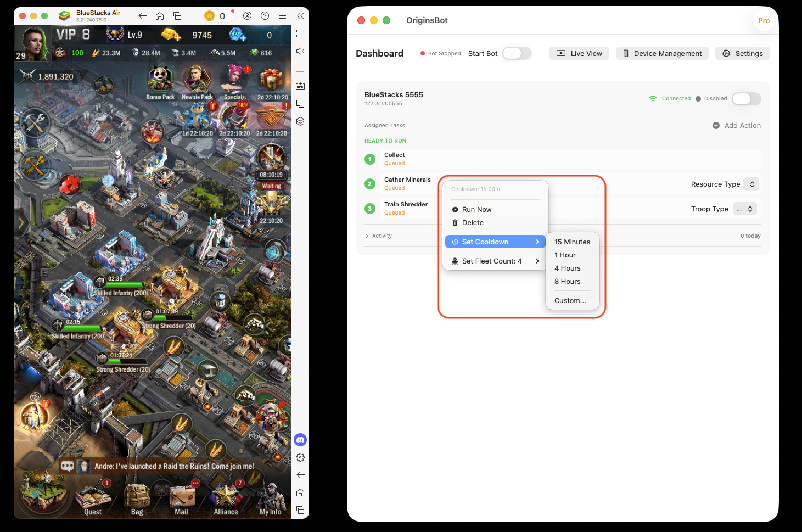Screen dimensions: 802x532
Task: Enter fullscreen from BlueStacks sidebar
Action: pos(300,33)
